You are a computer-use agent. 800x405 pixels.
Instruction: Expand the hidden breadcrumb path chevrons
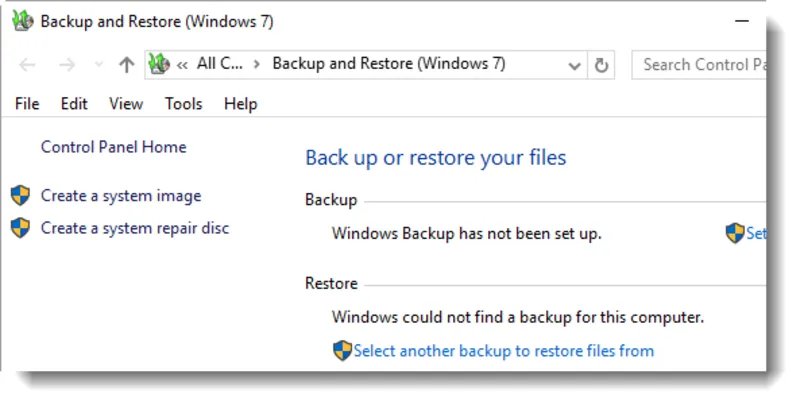pyautogui.click(x=182, y=65)
